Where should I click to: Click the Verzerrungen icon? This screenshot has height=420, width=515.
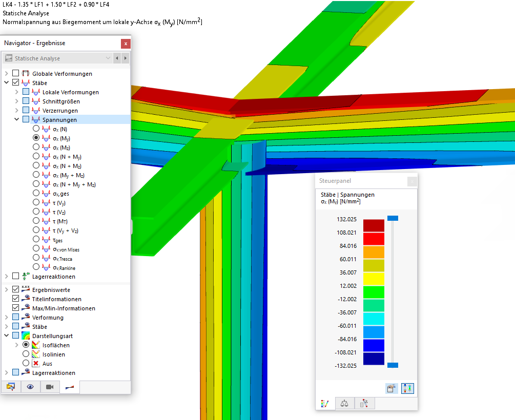[36, 110]
